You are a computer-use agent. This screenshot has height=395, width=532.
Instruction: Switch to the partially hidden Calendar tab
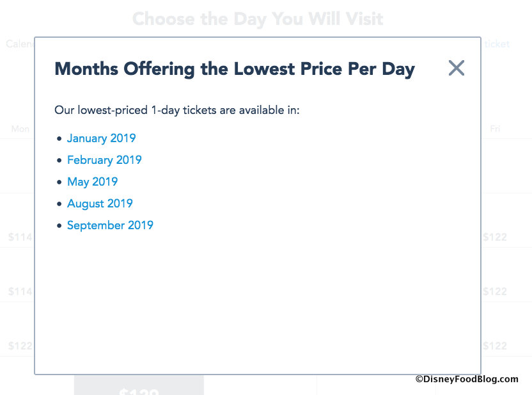click(x=19, y=44)
